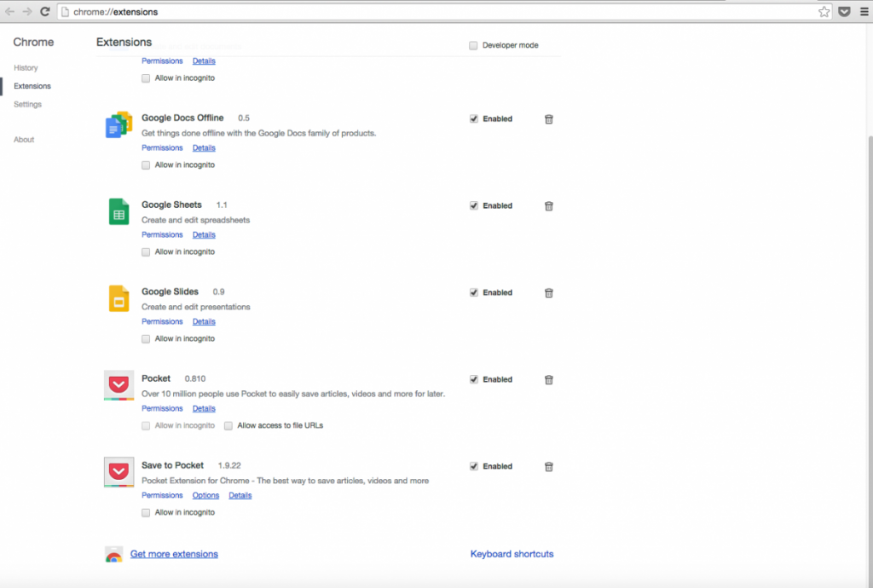
Task: Select About in the Chrome sidebar
Action: pos(24,140)
